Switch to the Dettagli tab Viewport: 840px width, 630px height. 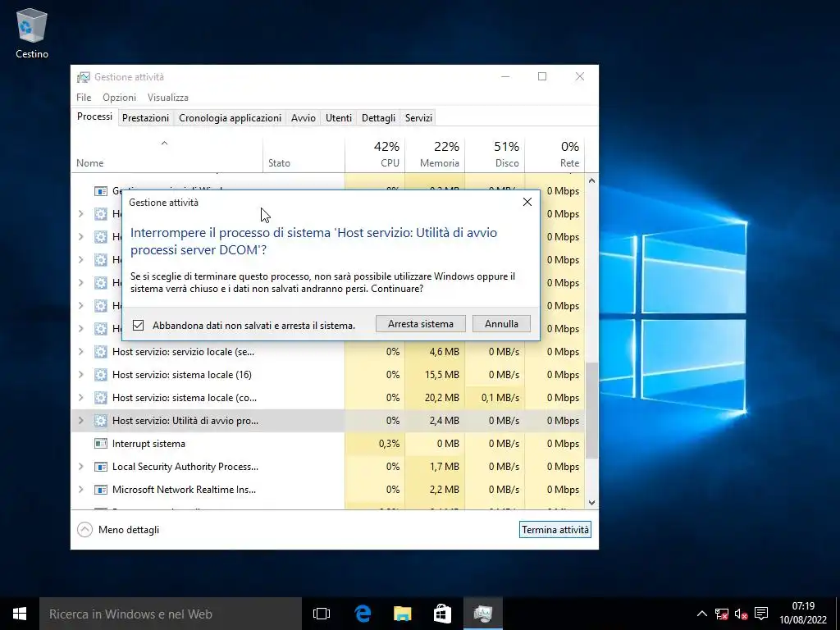(378, 118)
